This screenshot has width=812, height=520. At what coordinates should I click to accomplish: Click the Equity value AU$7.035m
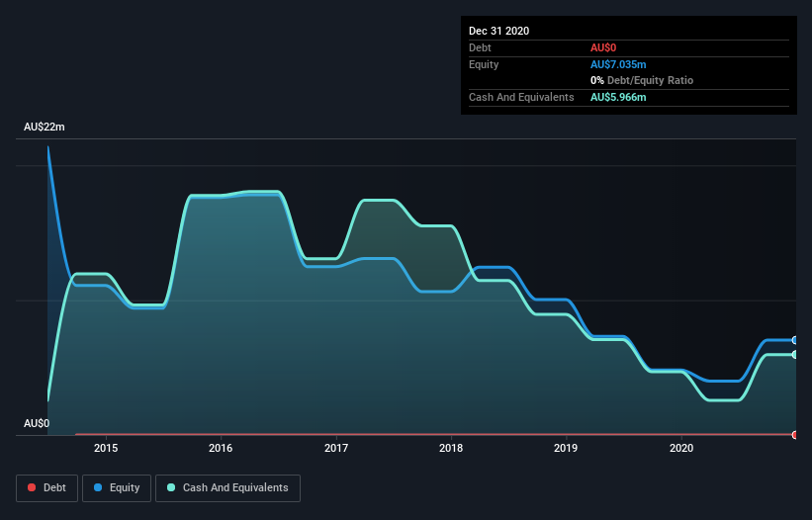click(618, 64)
